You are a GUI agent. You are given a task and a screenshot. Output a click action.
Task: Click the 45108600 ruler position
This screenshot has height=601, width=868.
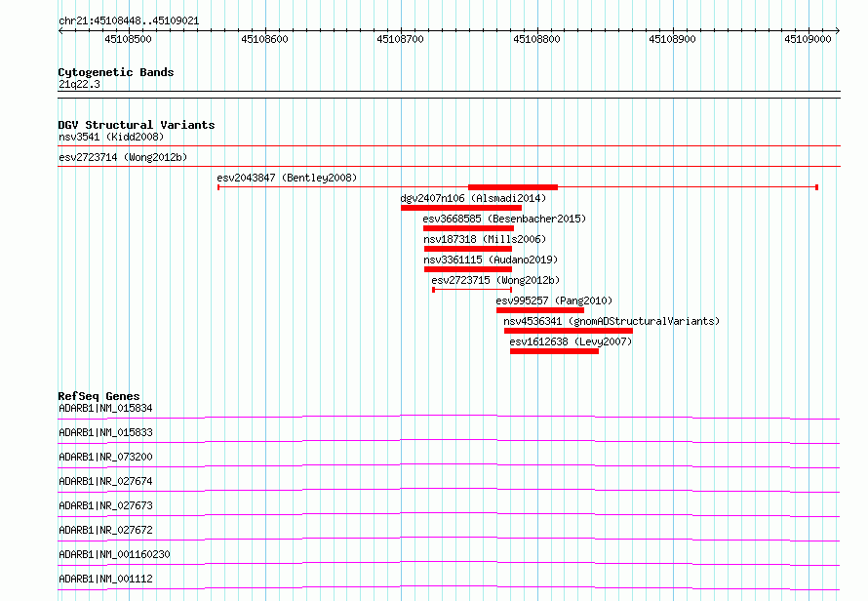(264, 39)
